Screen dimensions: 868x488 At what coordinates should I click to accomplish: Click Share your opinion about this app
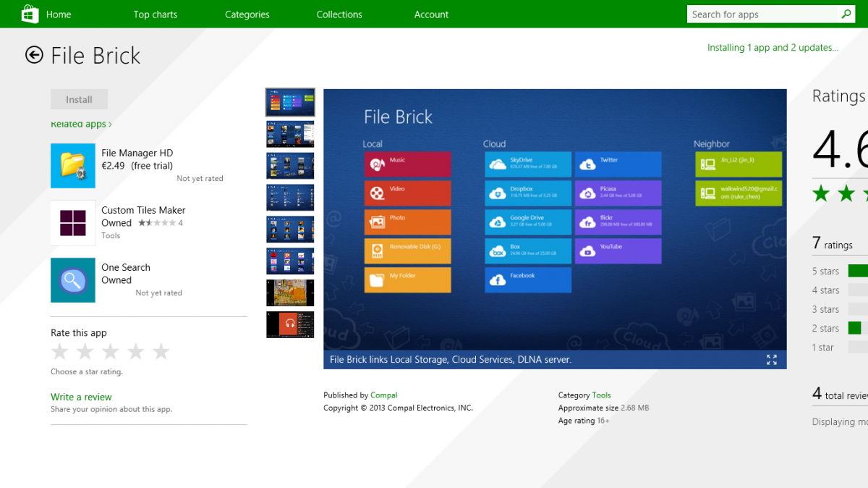(111, 409)
